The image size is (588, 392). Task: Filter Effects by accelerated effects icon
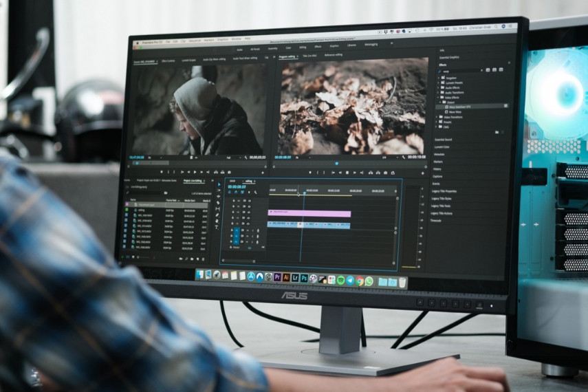488,69
